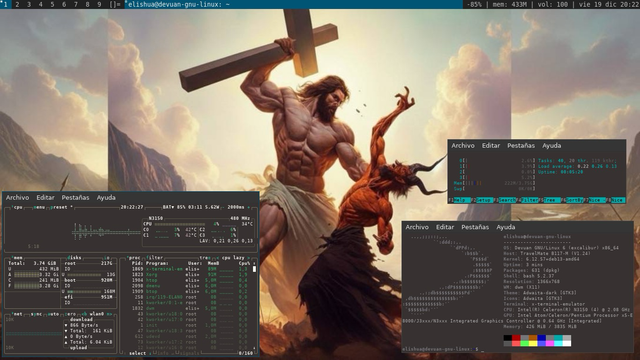Click F6 SortBy in htop's footer
This screenshot has height=360, width=640.
pos(572,200)
